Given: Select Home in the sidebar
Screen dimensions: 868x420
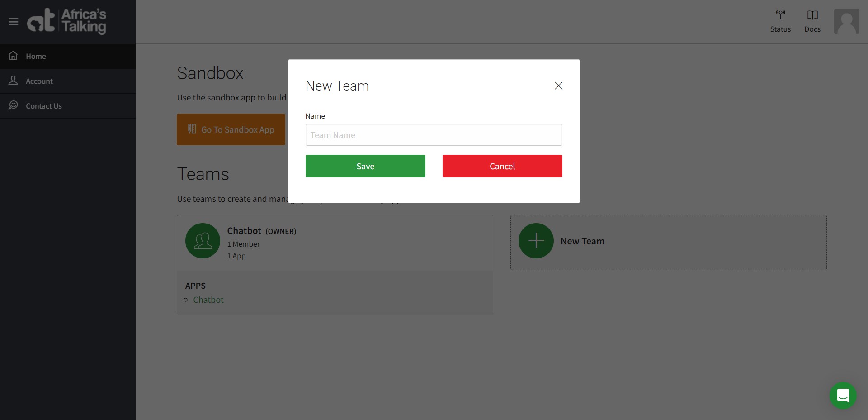Looking at the screenshot, I should pos(36,56).
